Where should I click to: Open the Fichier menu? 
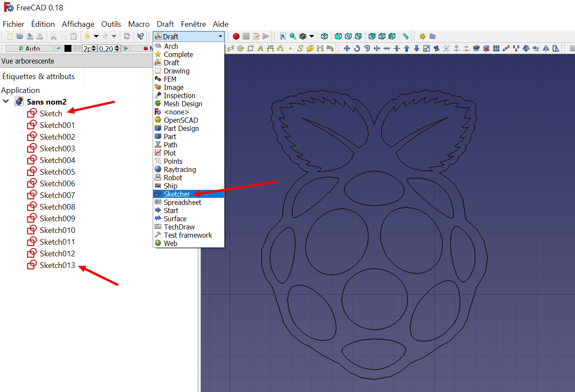(x=13, y=24)
